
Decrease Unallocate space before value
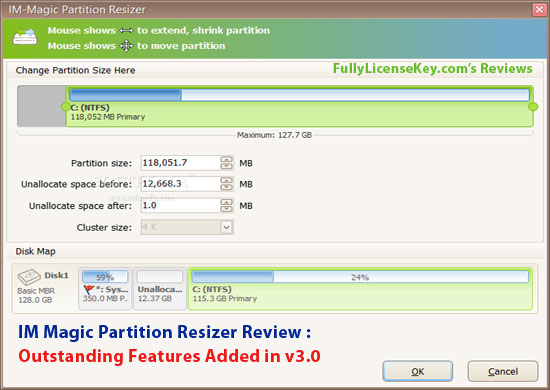[227, 188]
